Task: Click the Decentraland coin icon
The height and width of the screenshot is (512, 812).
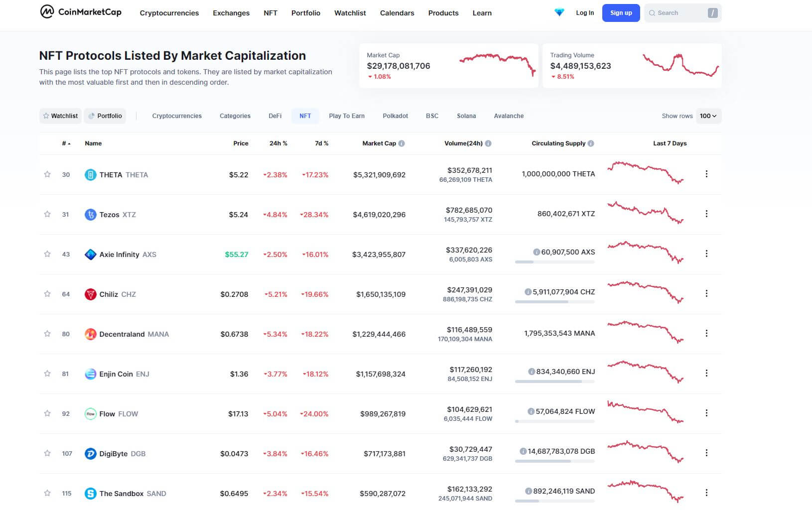Action: pyautogui.click(x=90, y=334)
